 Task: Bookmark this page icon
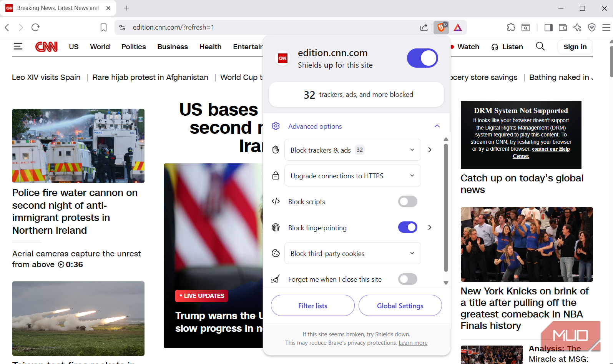tap(103, 27)
